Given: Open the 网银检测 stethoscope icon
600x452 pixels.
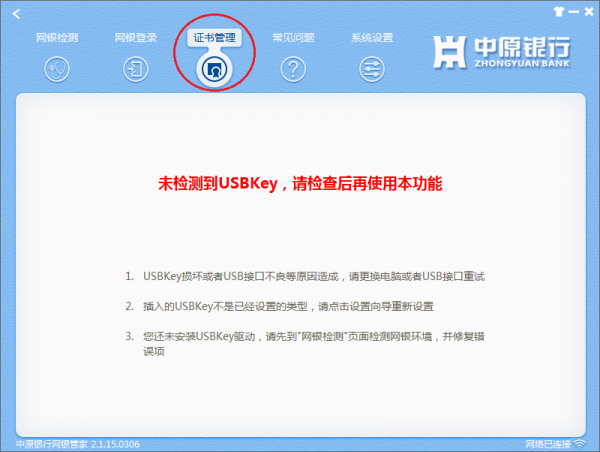Looking at the screenshot, I should [x=57, y=69].
